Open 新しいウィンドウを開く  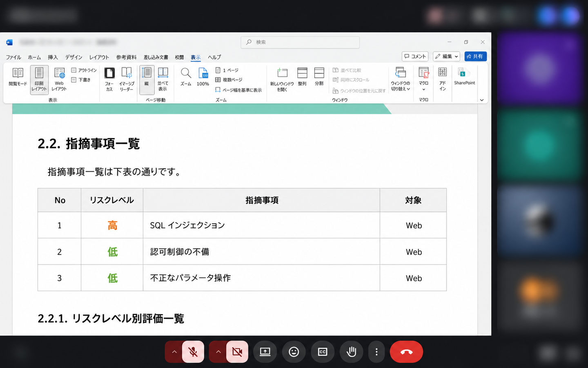(282, 80)
